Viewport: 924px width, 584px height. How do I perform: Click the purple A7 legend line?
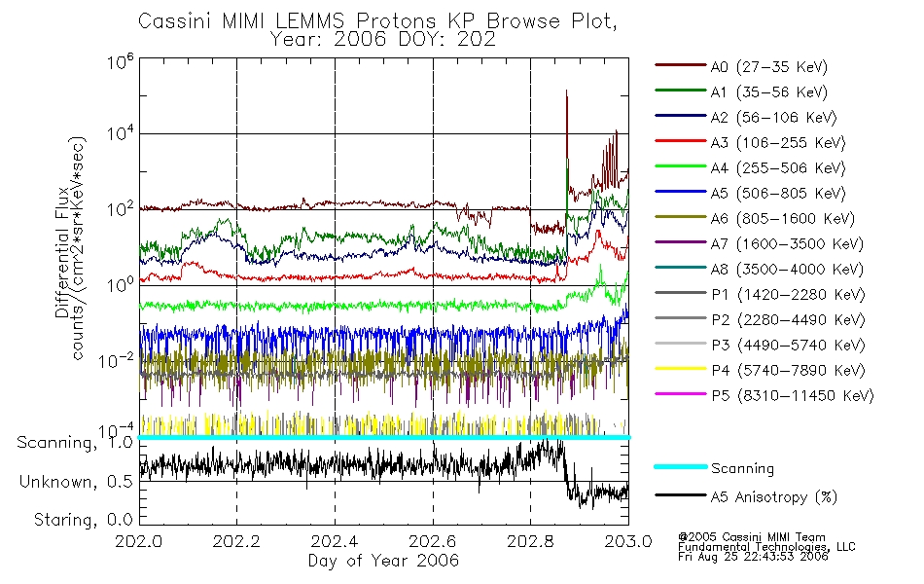tap(680, 241)
